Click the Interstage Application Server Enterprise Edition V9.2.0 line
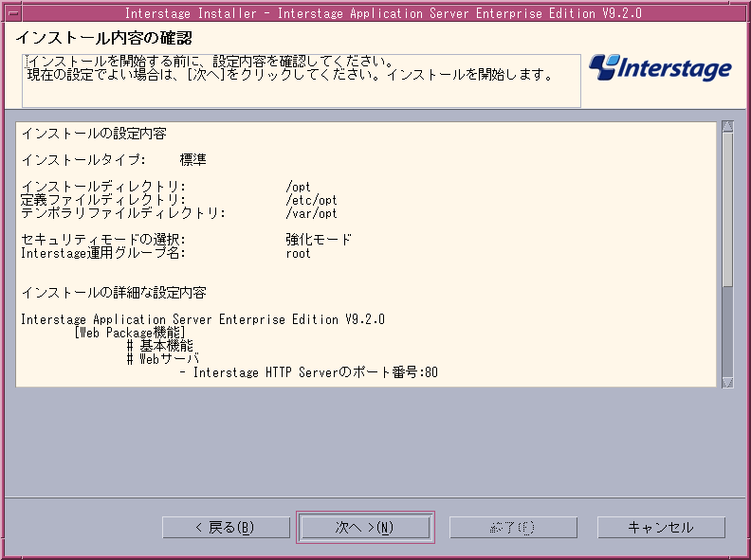This screenshot has height=560, width=751. pos(203,319)
